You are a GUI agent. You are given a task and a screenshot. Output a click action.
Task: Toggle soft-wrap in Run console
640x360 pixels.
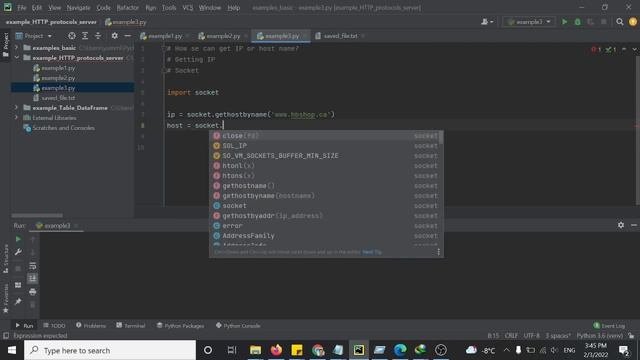33,266
